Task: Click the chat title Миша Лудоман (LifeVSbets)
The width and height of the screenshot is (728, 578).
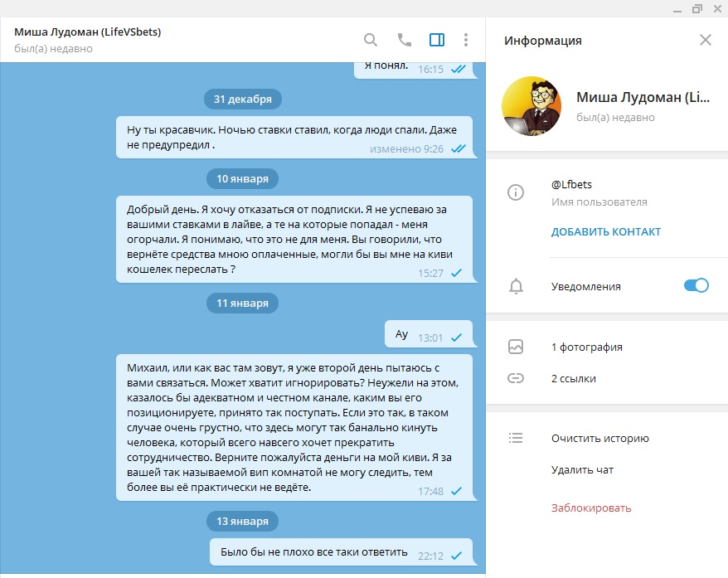Action: point(87,32)
